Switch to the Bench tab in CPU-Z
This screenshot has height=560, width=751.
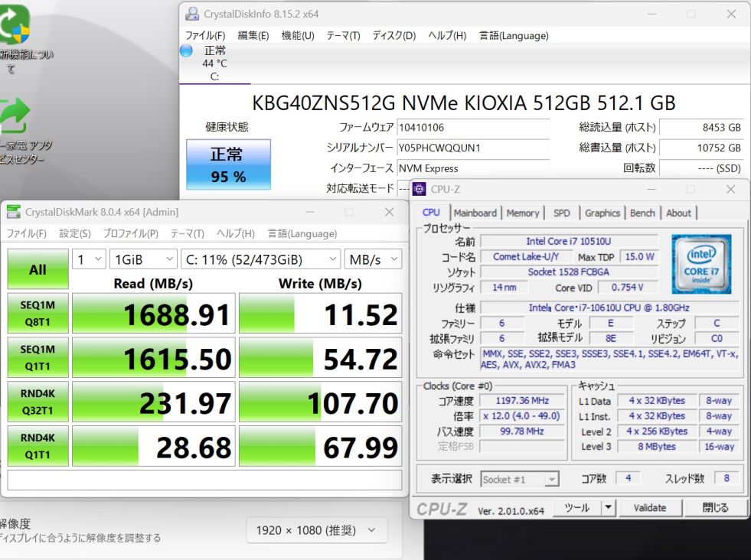642,213
